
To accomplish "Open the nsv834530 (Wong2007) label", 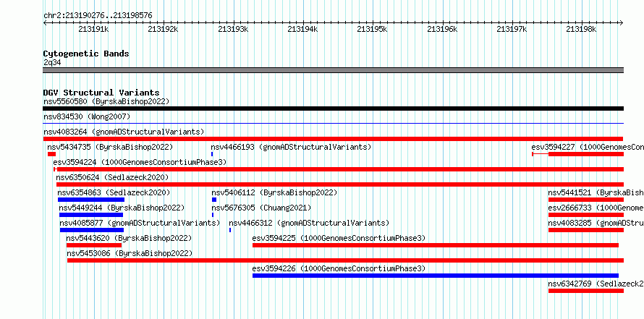I will click(87, 117).
